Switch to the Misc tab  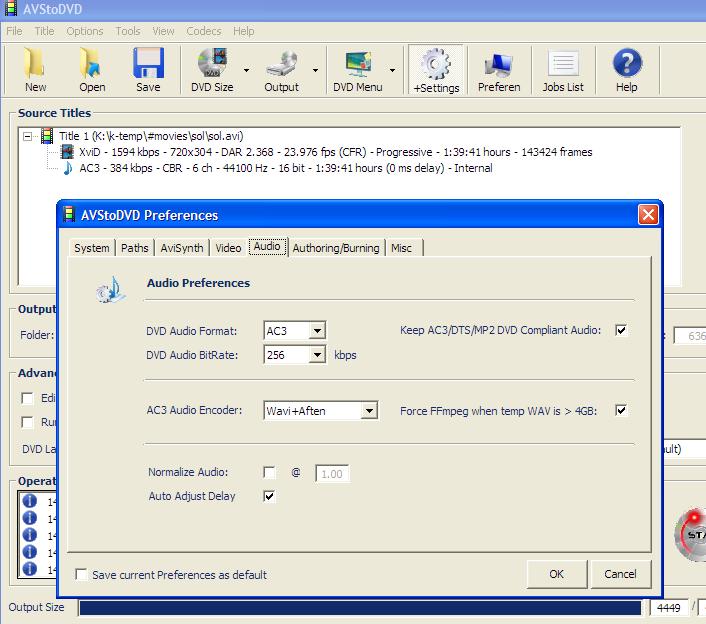402,248
